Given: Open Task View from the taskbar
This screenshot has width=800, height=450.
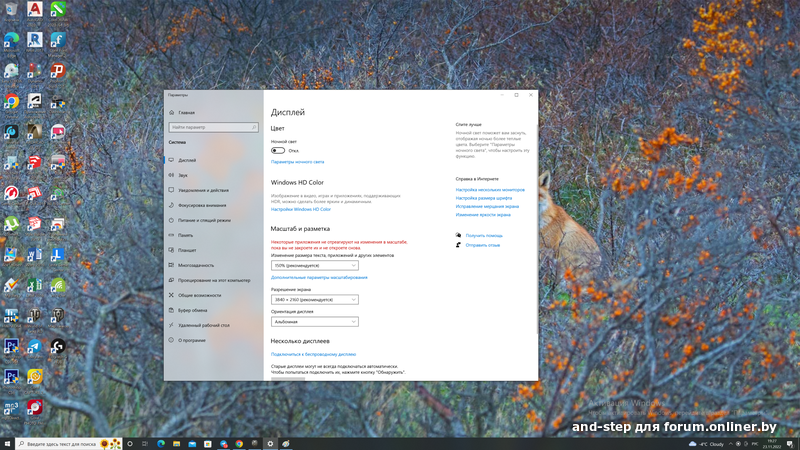Looking at the screenshot, I should (x=145, y=444).
